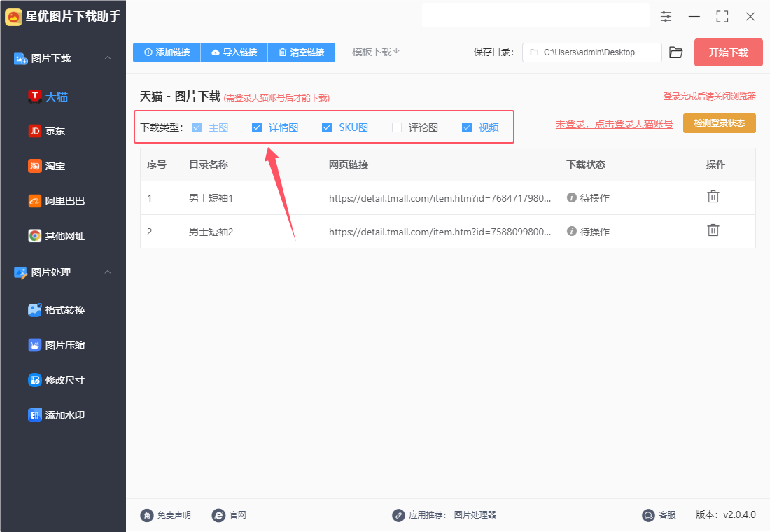Delete the 男士短袖2 row with trash icon

coord(713,230)
